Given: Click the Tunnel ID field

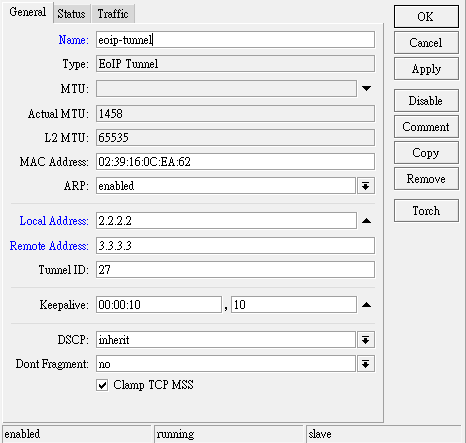Looking at the screenshot, I should [x=235, y=270].
